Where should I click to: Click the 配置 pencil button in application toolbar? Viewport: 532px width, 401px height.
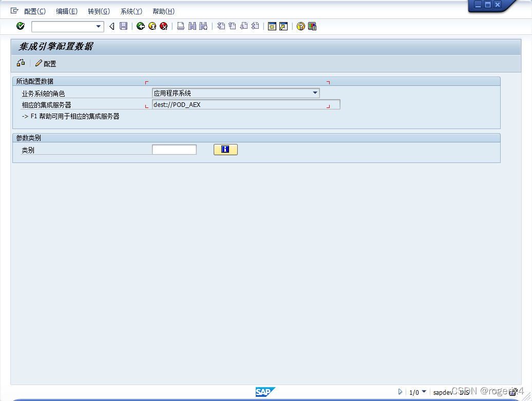[46, 64]
